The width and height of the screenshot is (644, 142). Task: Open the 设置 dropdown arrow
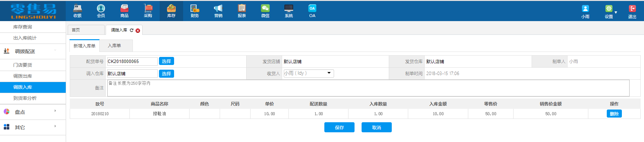(616, 13)
